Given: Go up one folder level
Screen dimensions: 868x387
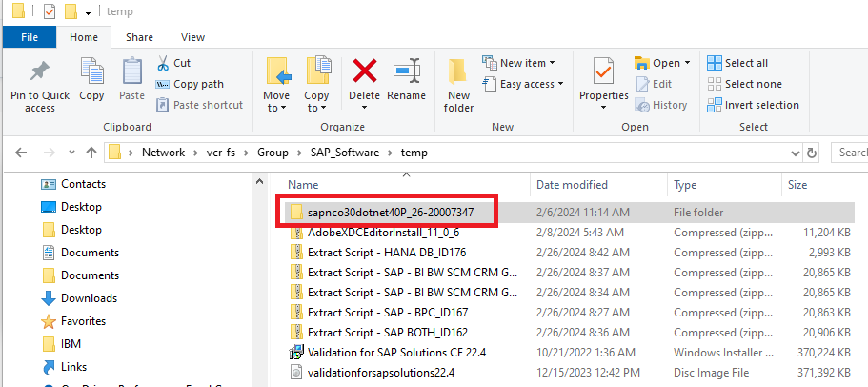Looking at the screenshot, I should pyautogui.click(x=91, y=153).
